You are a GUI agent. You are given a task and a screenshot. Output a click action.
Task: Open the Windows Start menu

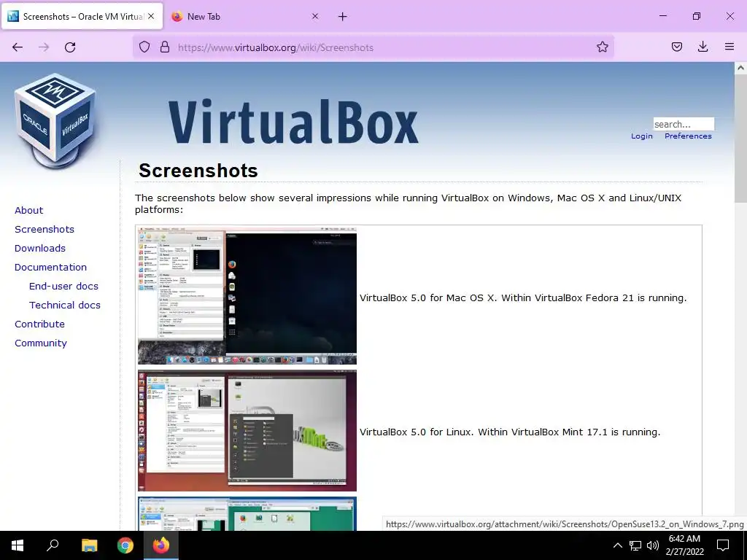point(18,545)
